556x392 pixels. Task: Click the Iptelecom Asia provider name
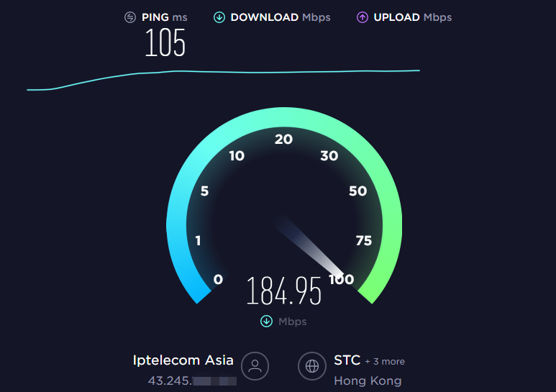[x=183, y=360]
